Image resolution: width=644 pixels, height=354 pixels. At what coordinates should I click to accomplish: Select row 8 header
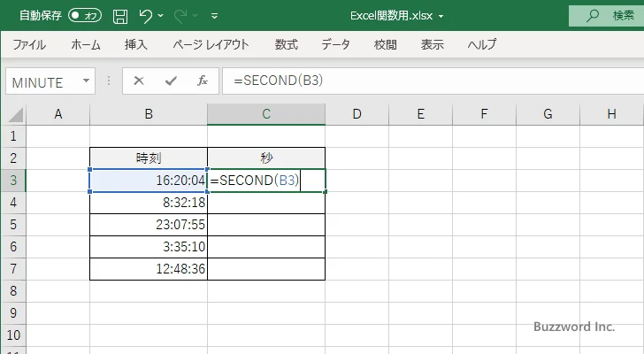(13, 291)
